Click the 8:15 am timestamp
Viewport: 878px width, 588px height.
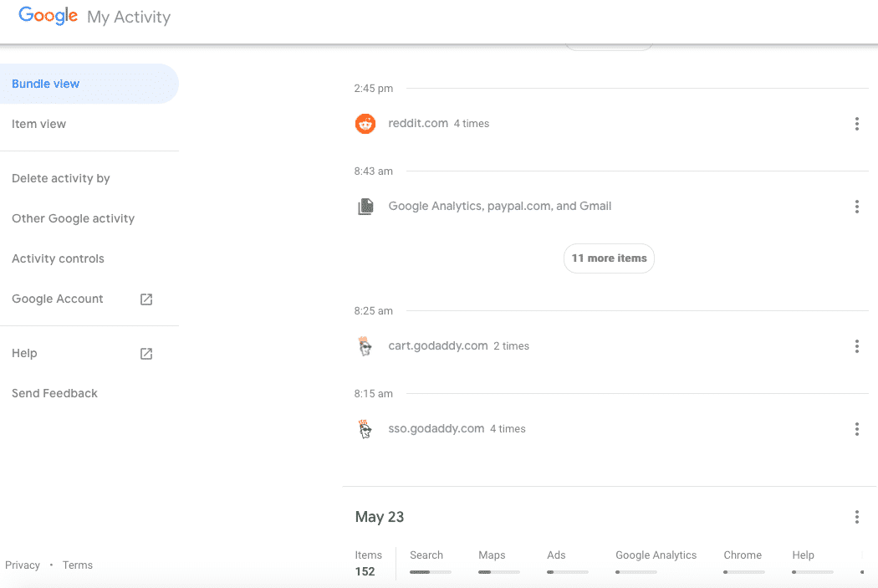374,394
